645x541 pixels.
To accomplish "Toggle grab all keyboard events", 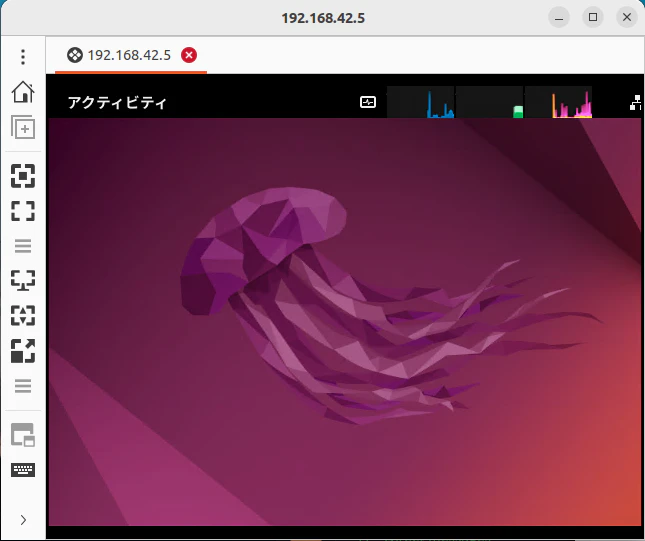I will coord(23,470).
